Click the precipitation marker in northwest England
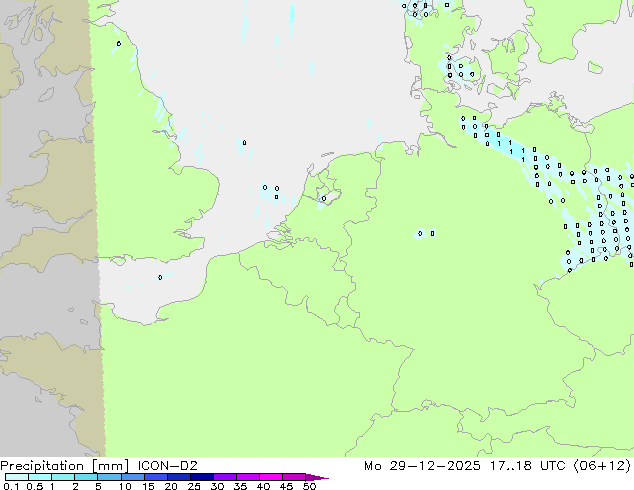Viewport: 634px width, 490px height. point(118,43)
